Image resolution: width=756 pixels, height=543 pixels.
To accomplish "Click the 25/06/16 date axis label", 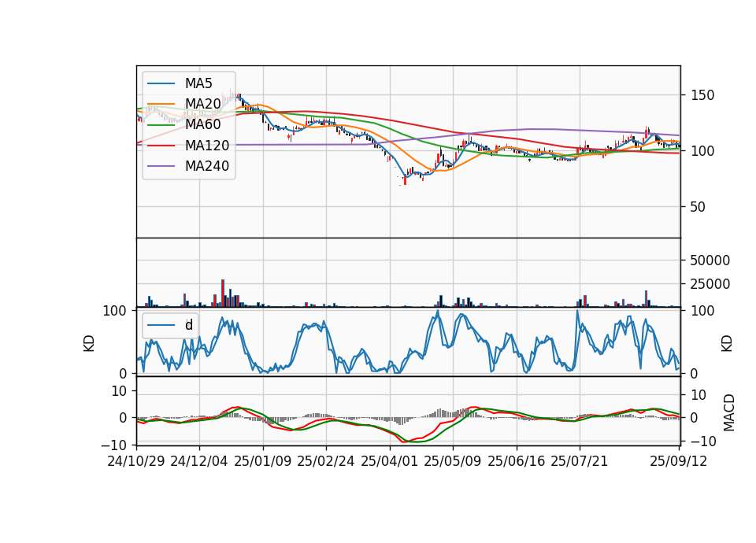I will click(x=516, y=461).
